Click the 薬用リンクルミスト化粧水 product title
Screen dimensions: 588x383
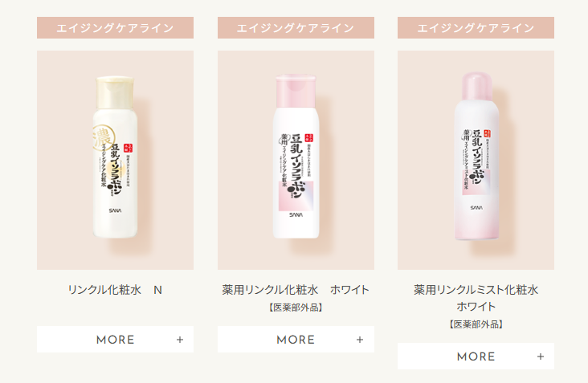click(476, 290)
